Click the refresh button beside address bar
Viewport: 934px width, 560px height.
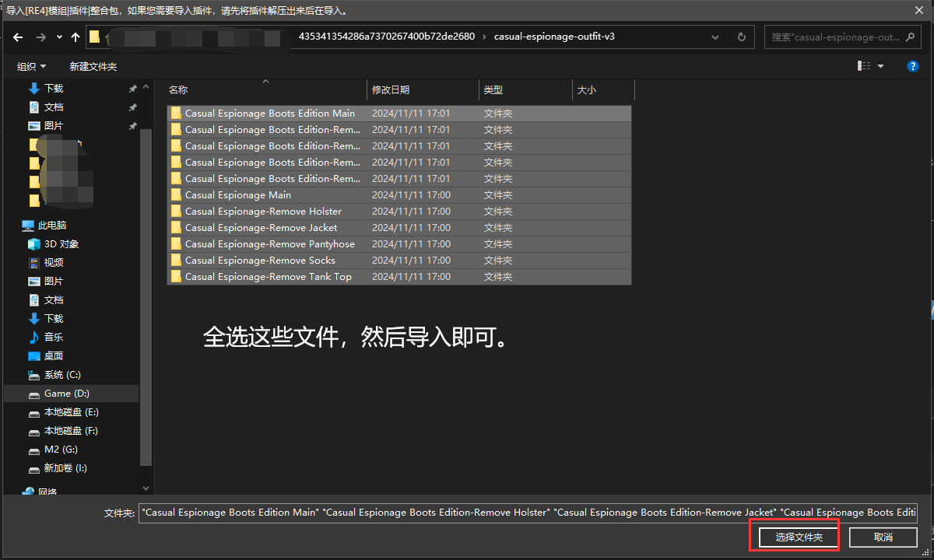coord(741,37)
